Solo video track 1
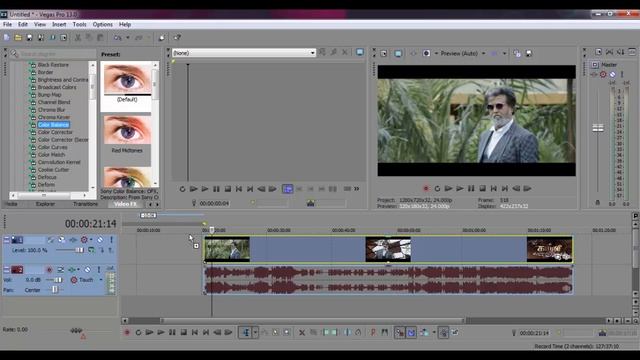 [x=111, y=240]
